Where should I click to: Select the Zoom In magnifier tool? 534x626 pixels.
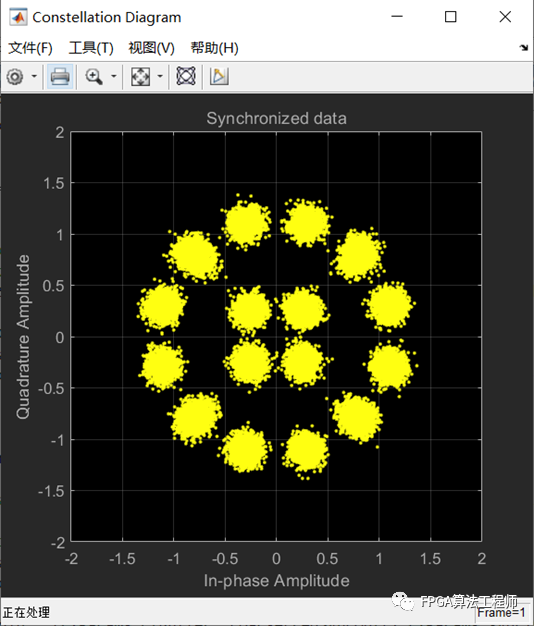click(x=94, y=77)
